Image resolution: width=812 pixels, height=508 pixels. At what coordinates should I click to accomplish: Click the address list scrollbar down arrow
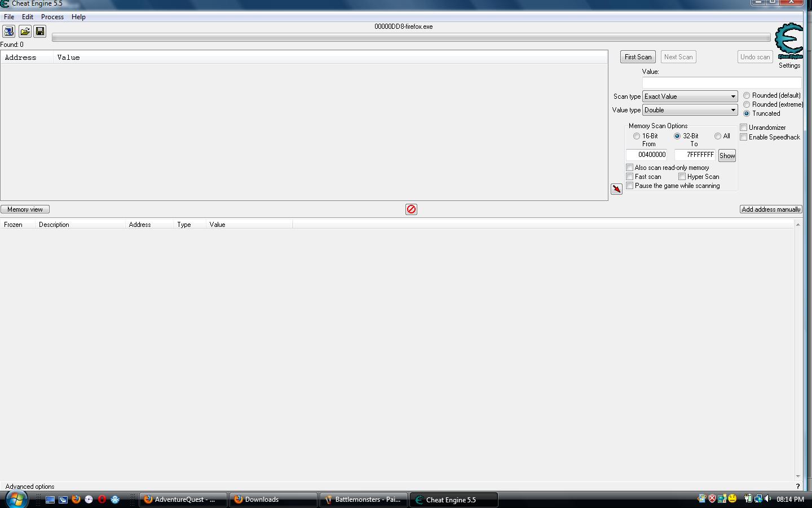coord(798,476)
